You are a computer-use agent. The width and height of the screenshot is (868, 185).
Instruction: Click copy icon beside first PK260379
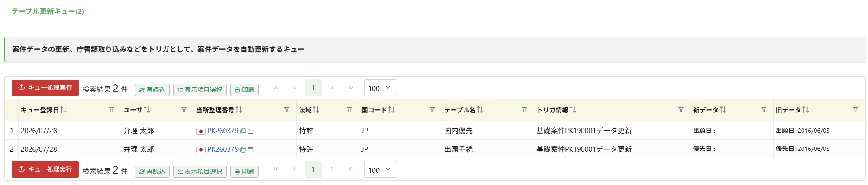243,131
